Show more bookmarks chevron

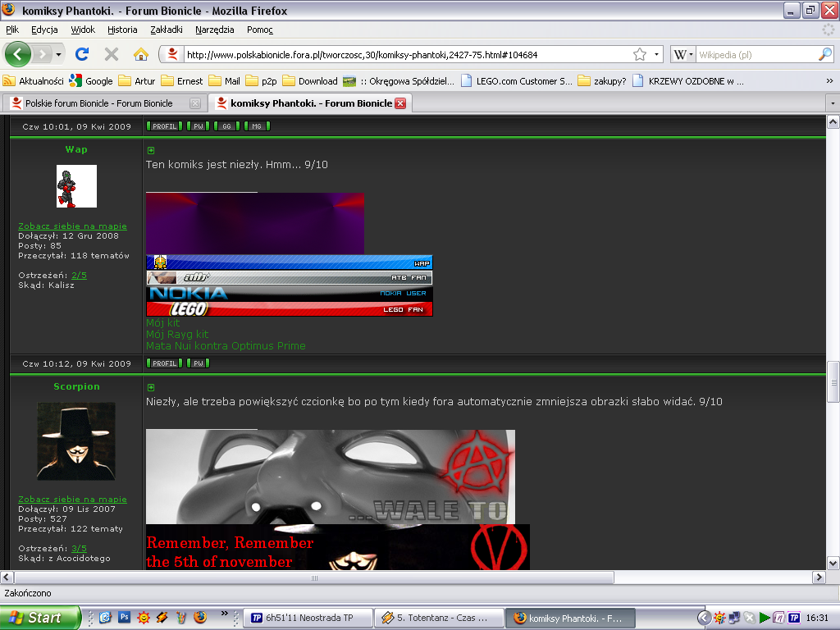pyautogui.click(x=829, y=81)
